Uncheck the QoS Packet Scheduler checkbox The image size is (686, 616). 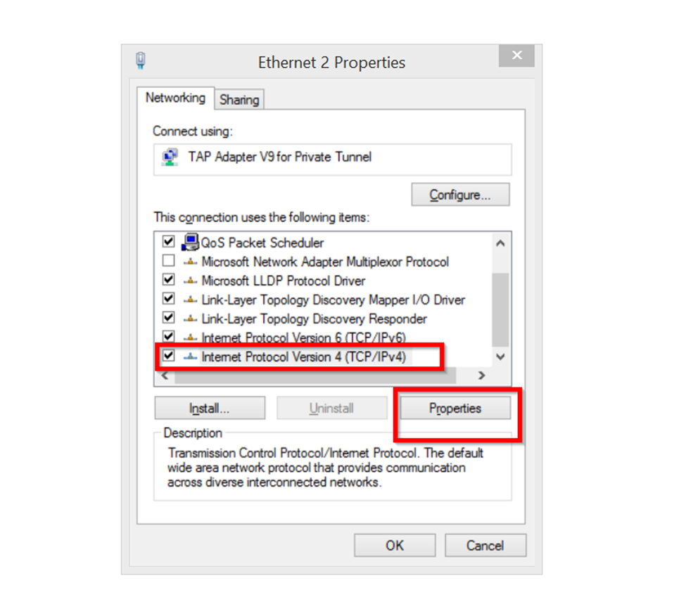(168, 241)
